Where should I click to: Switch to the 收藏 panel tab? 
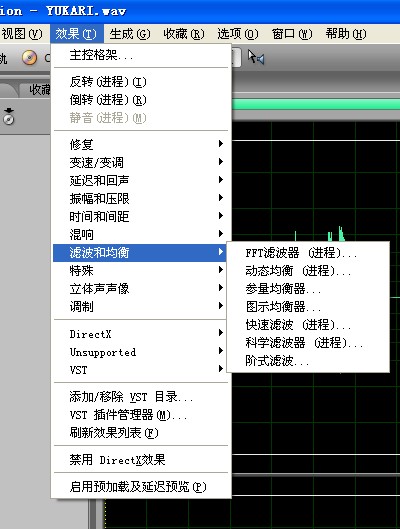(x=39, y=90)
